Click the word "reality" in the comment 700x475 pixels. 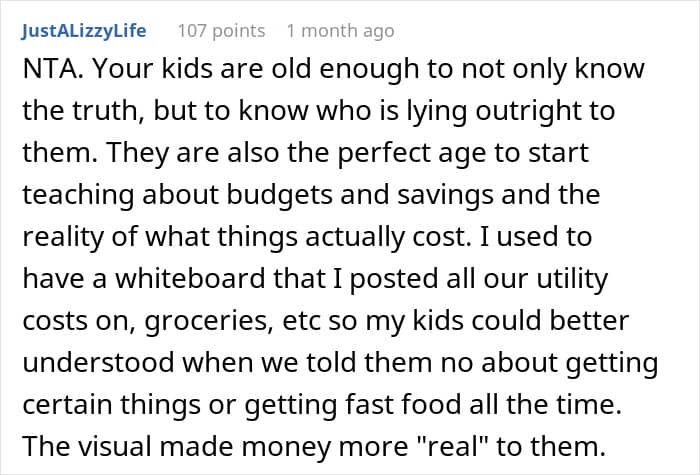point(56,229)
